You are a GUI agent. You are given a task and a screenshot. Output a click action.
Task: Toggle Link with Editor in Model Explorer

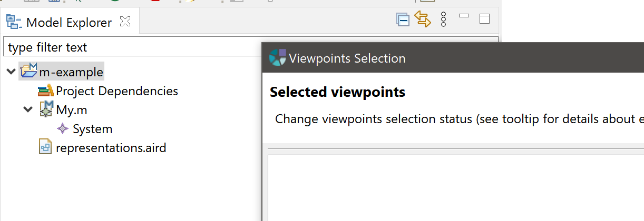[x=423, y=19]
